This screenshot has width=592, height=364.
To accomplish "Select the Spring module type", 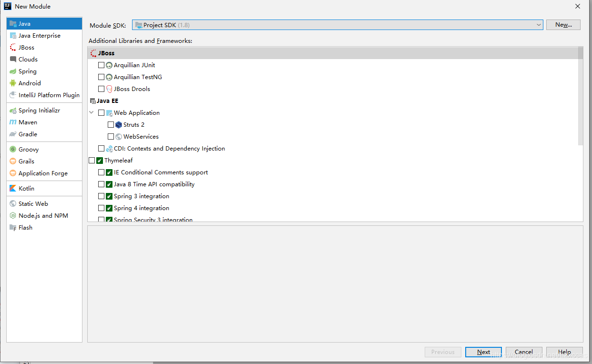I will click(x=44, y=71).
